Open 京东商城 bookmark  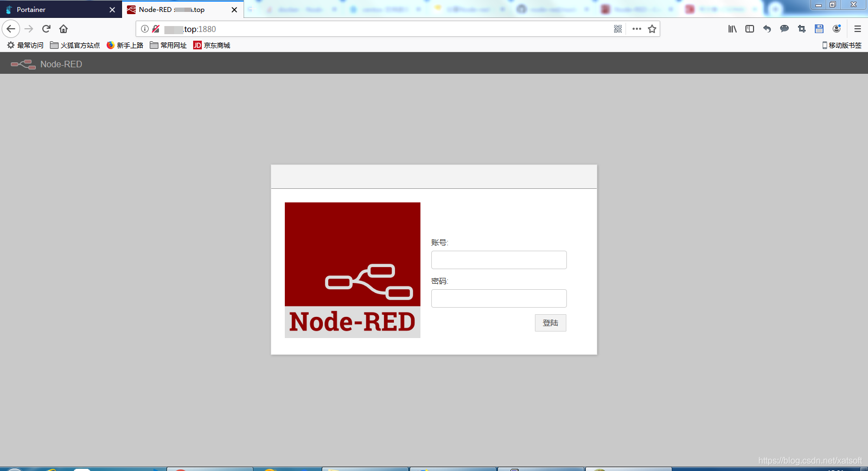click(212, 45)
